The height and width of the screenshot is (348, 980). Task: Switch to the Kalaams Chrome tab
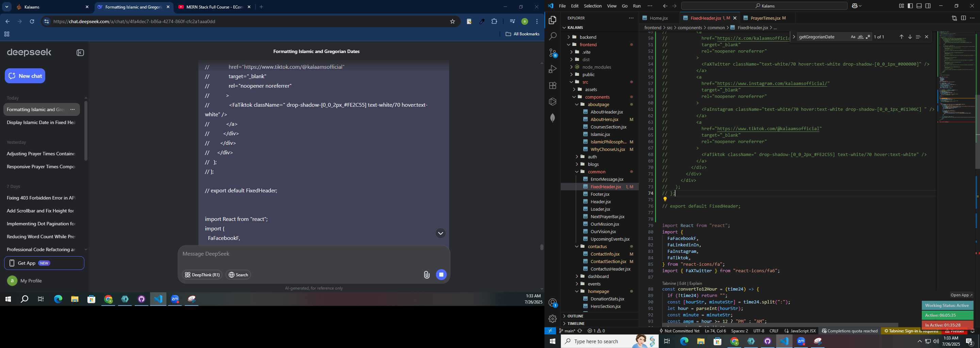(x=52, y=7)
